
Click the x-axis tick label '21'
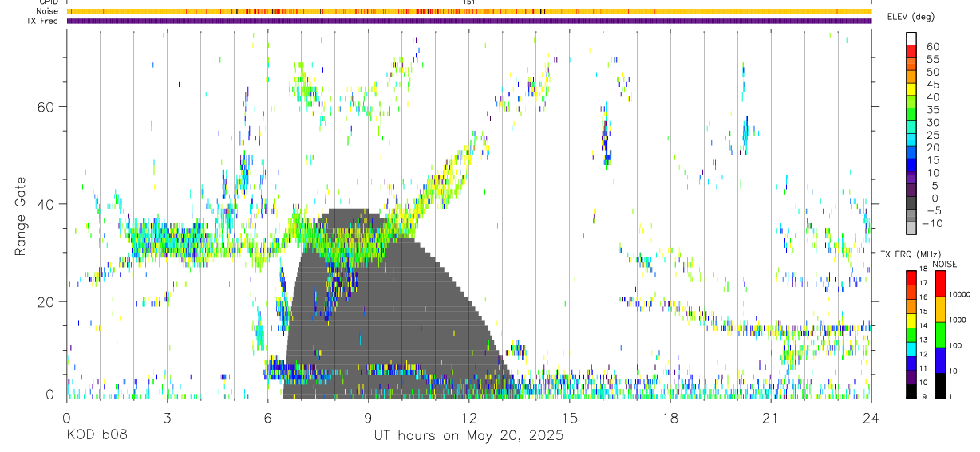(771, 419)
